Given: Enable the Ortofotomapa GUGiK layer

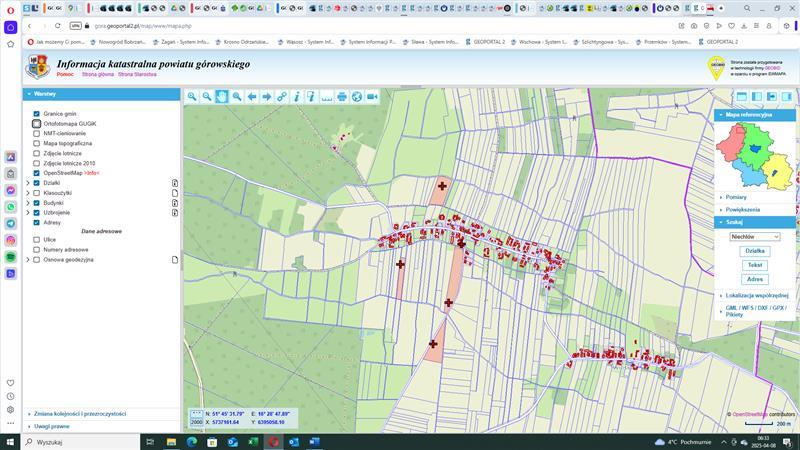Looking at the screenshot, I should pyautogui.click(x=37, y=124).
